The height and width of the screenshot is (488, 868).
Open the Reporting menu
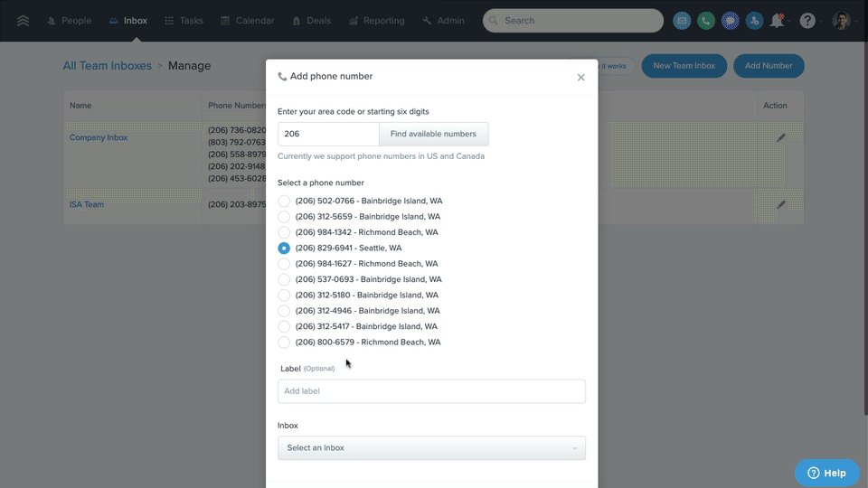tap(376, 21)
